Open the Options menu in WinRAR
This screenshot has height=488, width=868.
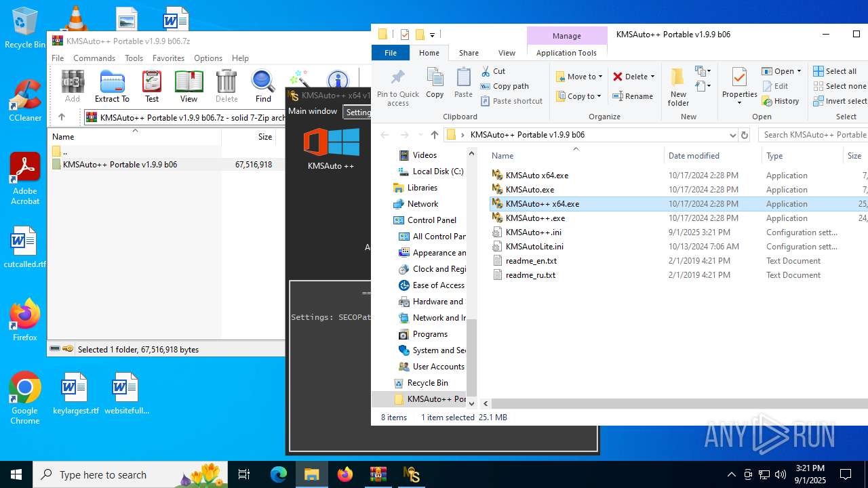click(x=208, y=58)
